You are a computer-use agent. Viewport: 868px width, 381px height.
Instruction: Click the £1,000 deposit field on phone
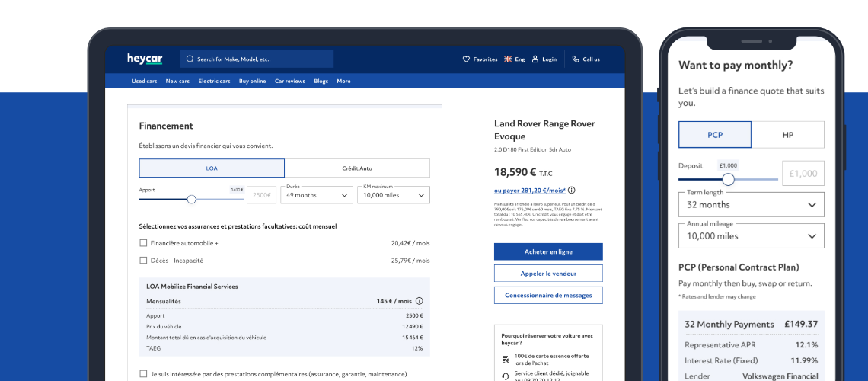tap(803, 173)
